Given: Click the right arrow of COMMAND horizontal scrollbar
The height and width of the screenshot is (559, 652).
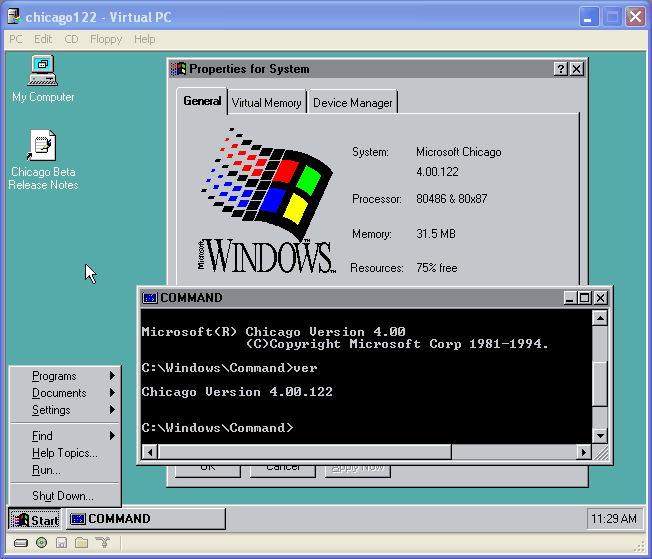Looking at the screenshot, I should click(x=583, y=452).
